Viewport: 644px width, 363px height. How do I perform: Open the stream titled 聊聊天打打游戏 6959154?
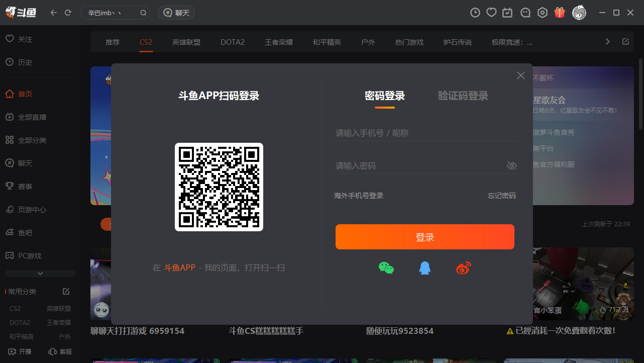coord(137,331)
